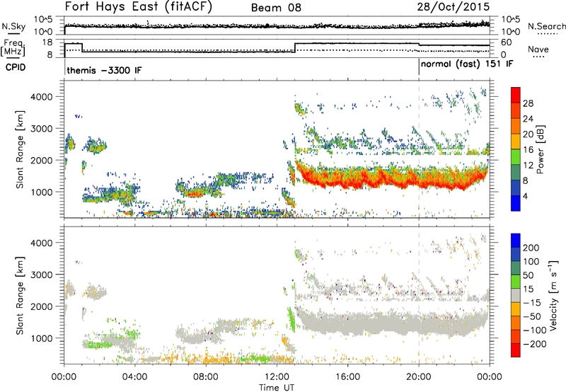566x392 pixels.
Task: Select the '200' label on velocity colorbar
Action: click(531, 248)
